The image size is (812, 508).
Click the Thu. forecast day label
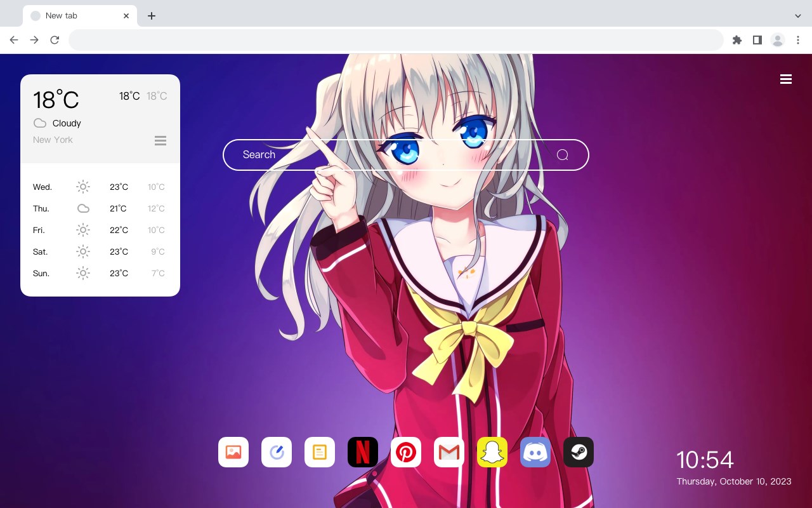pos(41,209)
